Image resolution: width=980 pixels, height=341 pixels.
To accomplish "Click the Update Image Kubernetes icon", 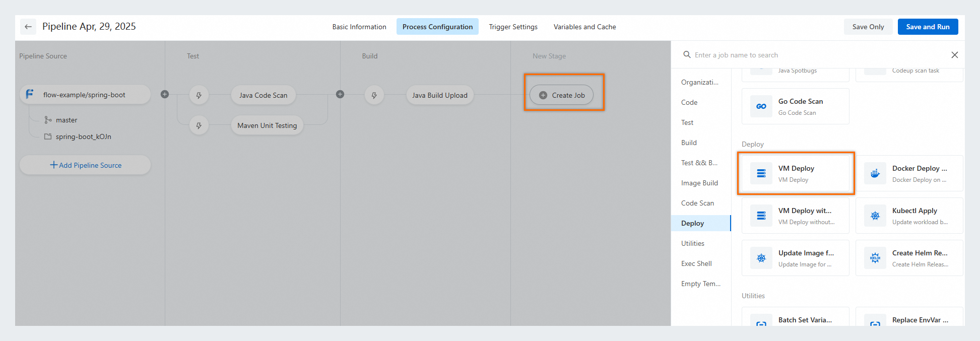I will tap(761, 258).
